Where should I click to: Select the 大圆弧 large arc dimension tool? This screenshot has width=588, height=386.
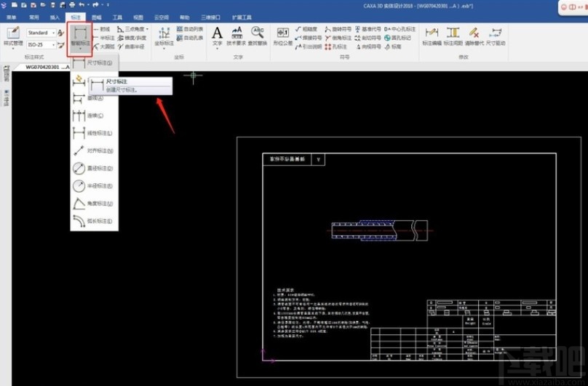pos(104,47)
